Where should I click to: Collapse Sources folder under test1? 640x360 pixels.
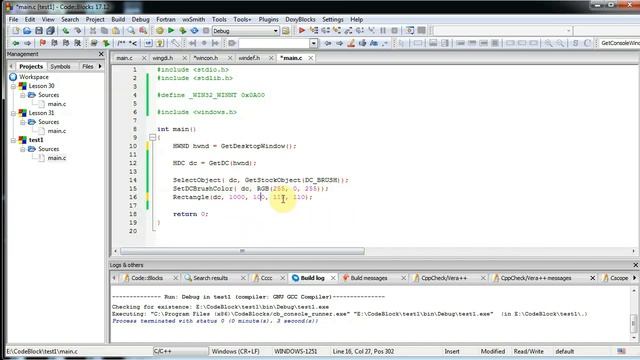coord(22,149)
